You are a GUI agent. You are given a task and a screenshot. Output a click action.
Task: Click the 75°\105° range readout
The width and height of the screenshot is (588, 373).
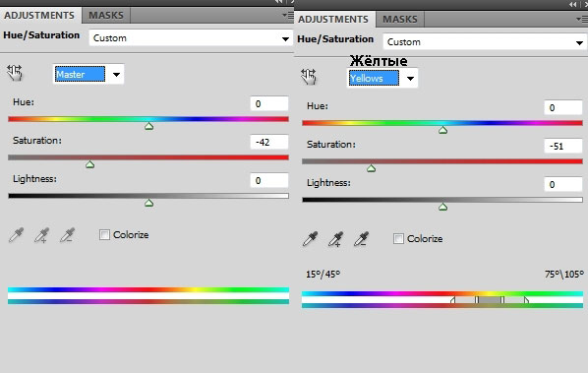coord(564,275)
